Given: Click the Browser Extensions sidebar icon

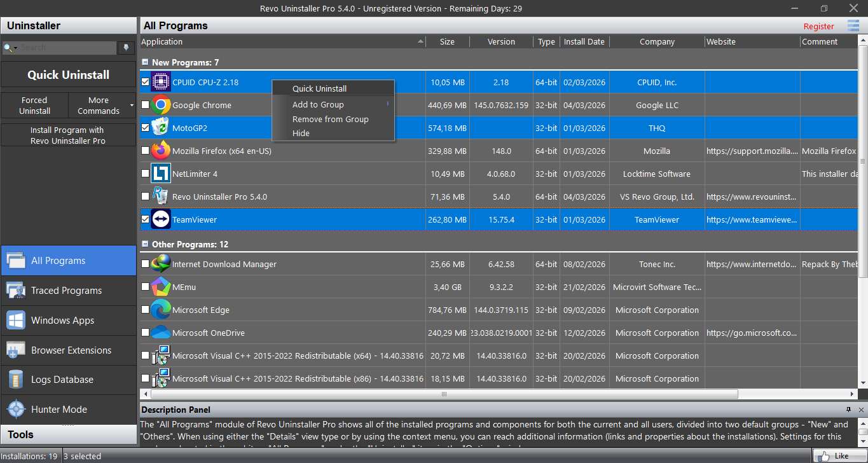Looking at the screenshot, I should point(16,350).
